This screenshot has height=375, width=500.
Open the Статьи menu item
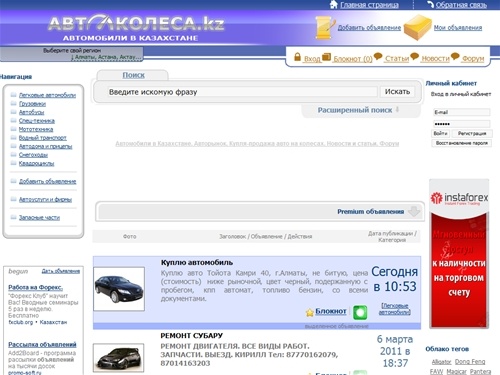(397, 59)
